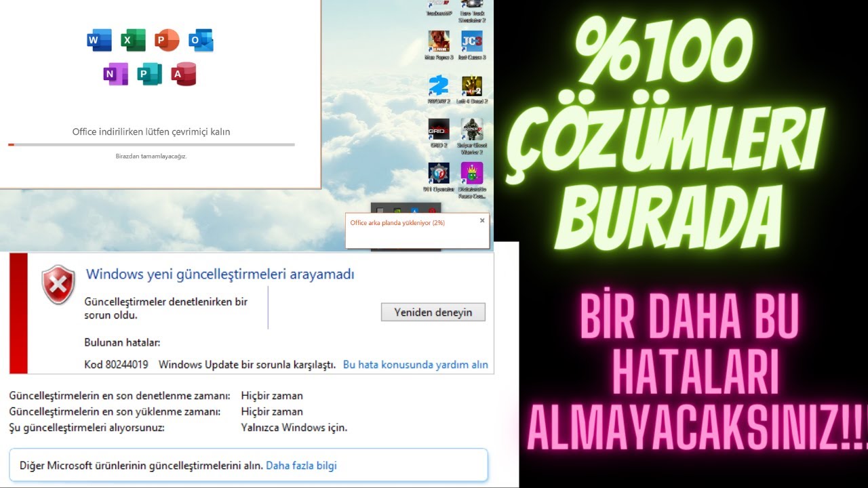Open Euro Truck Simulator 2 shortcut
The height and width of the screenshot is (488, 868).
point(472,10)
